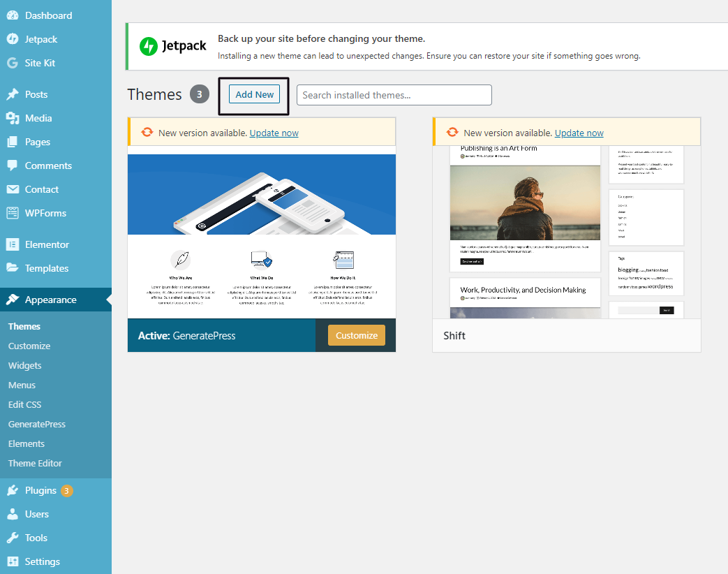Click the Active: GeneratePress label
Viewport: 728px width, 574px height.
tap(186, 336)
